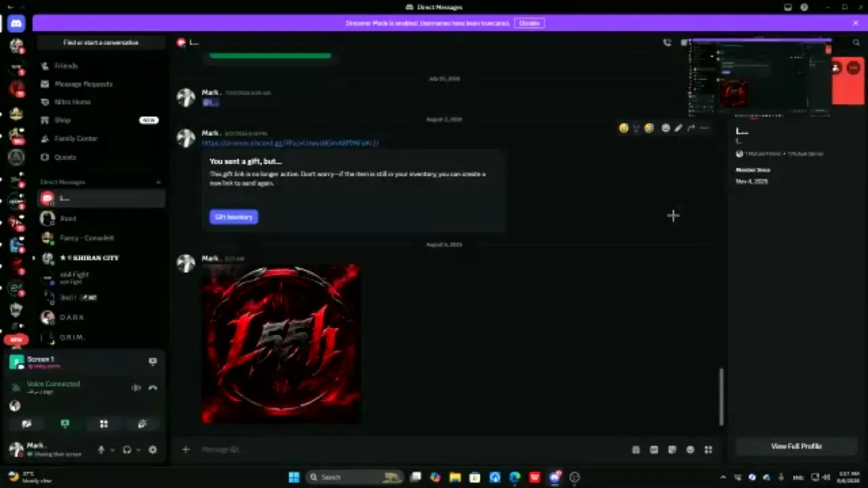Toggle microphone mute in user panel

pyautogui.click(x=101, y=449)
